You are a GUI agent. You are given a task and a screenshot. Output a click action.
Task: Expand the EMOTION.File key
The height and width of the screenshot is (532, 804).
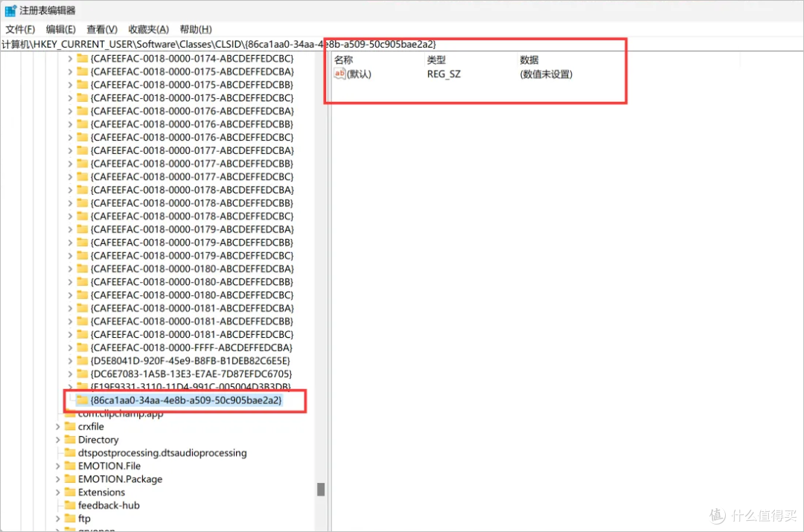(57, 466)
